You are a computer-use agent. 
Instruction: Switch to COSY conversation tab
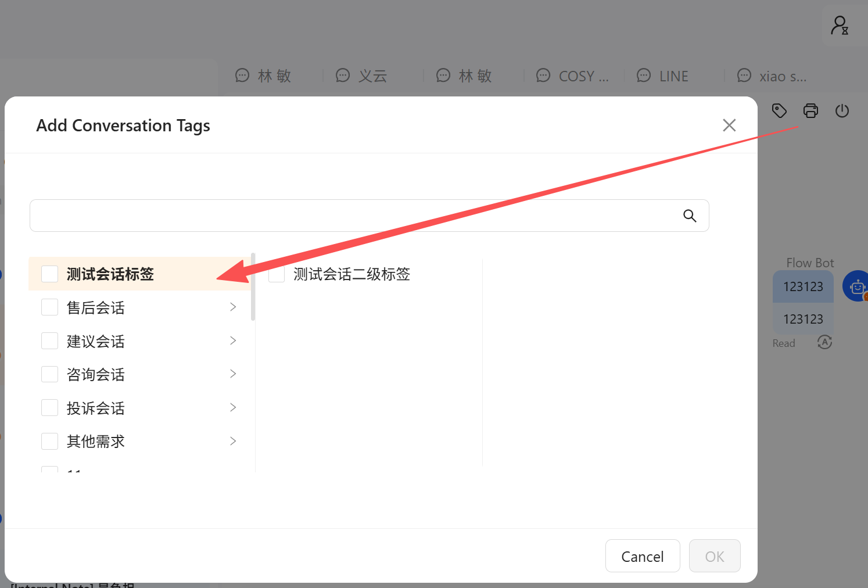572,76
